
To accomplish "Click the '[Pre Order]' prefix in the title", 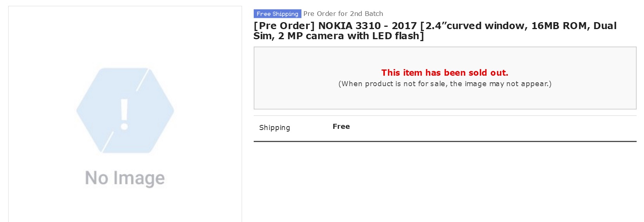I will point(284,26).
